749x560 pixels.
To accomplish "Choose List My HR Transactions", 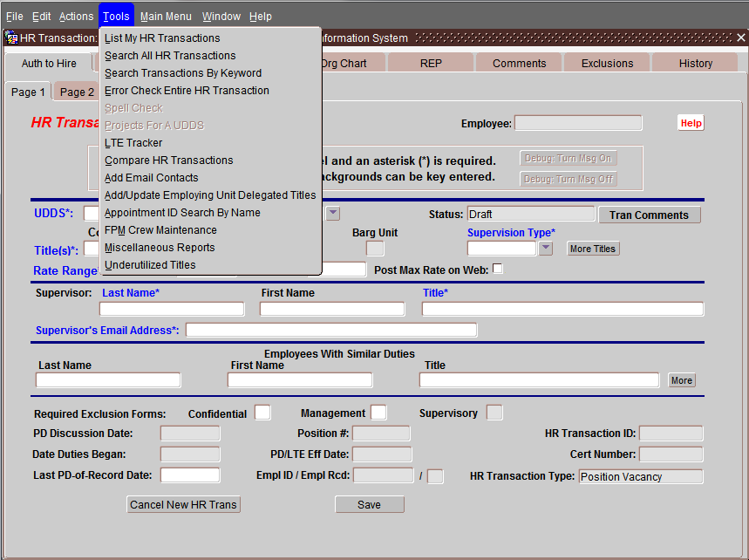I will [x=210, y=38].
